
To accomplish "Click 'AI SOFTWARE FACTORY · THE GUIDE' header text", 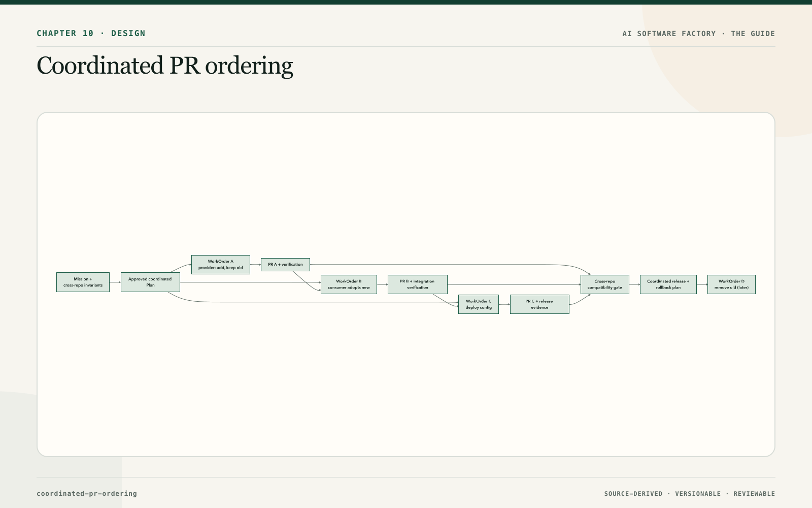I will [x=699, y=34].
